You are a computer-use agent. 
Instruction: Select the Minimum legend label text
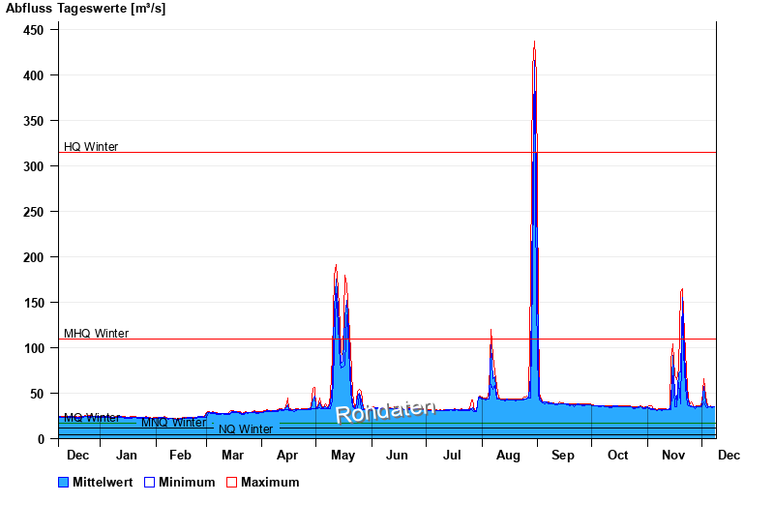[x=187, y=483]
